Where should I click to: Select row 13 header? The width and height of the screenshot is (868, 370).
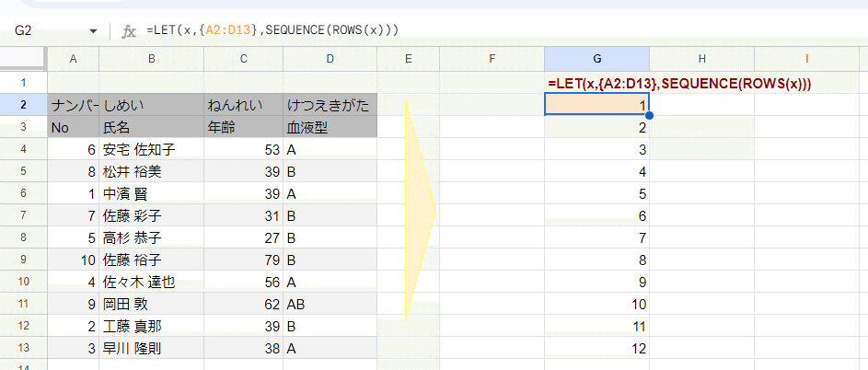pyautogui.click(x=23, y=349)
